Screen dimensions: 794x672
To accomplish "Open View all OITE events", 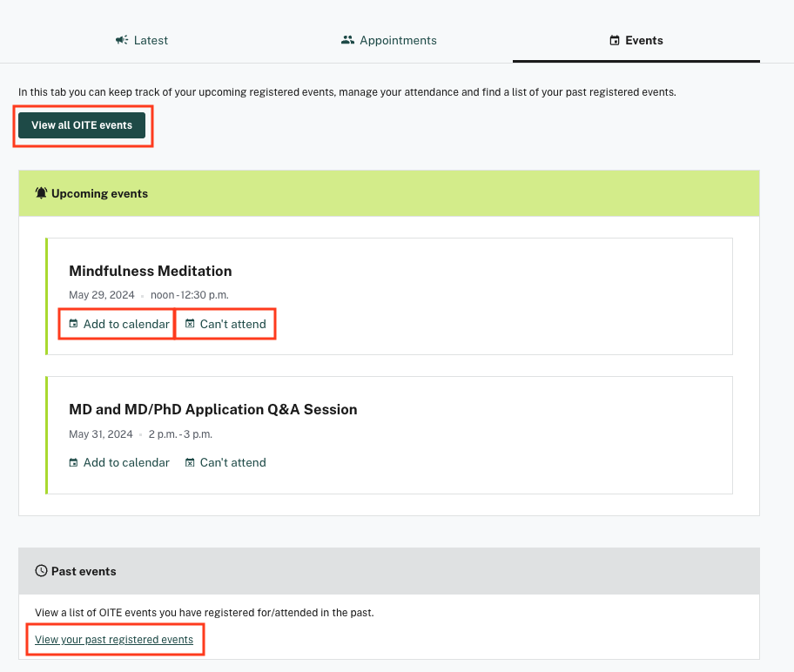I will [x=82, y=125].
